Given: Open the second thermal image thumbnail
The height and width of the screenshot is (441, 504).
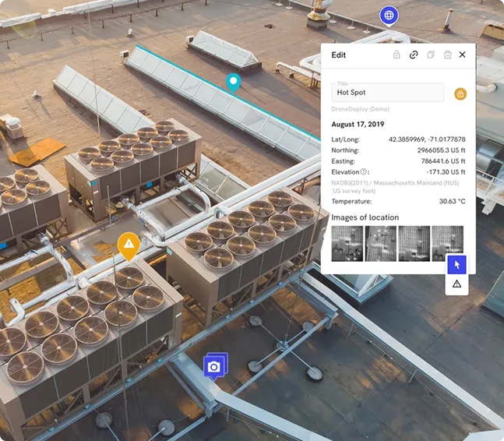Looking at the screenshot, I should [x=381, y=243].
